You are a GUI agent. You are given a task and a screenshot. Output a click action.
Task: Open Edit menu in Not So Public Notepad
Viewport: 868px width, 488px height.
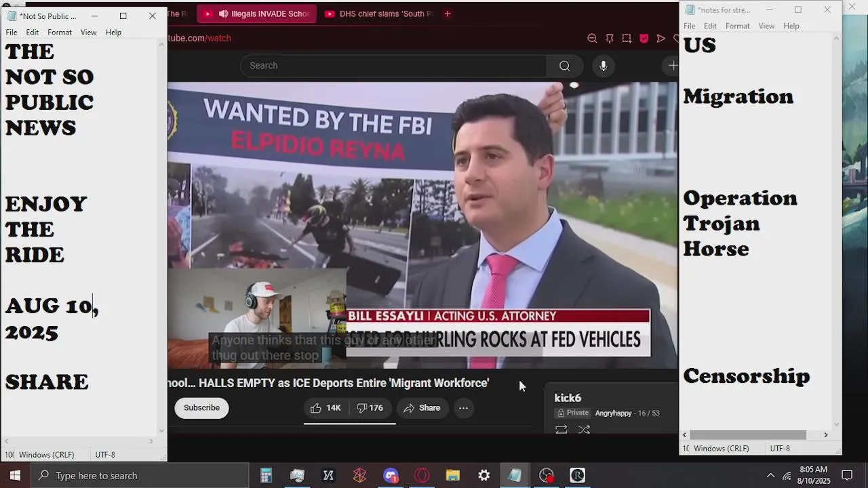[33, 33]
